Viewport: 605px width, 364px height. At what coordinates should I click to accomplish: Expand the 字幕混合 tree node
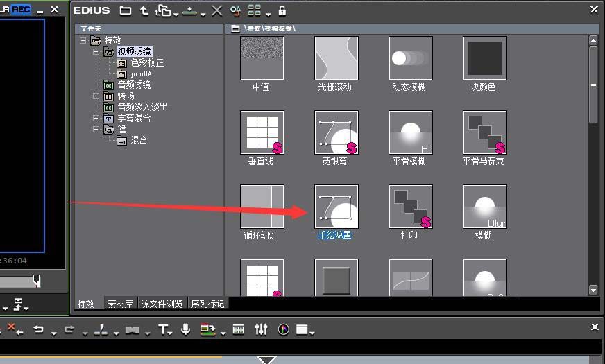point(96,119)
